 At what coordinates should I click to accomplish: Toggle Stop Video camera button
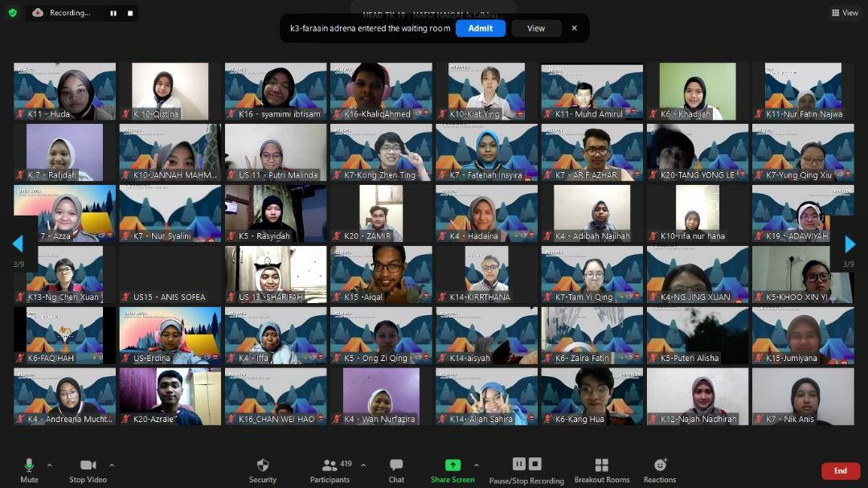click(x=88, y=470)
